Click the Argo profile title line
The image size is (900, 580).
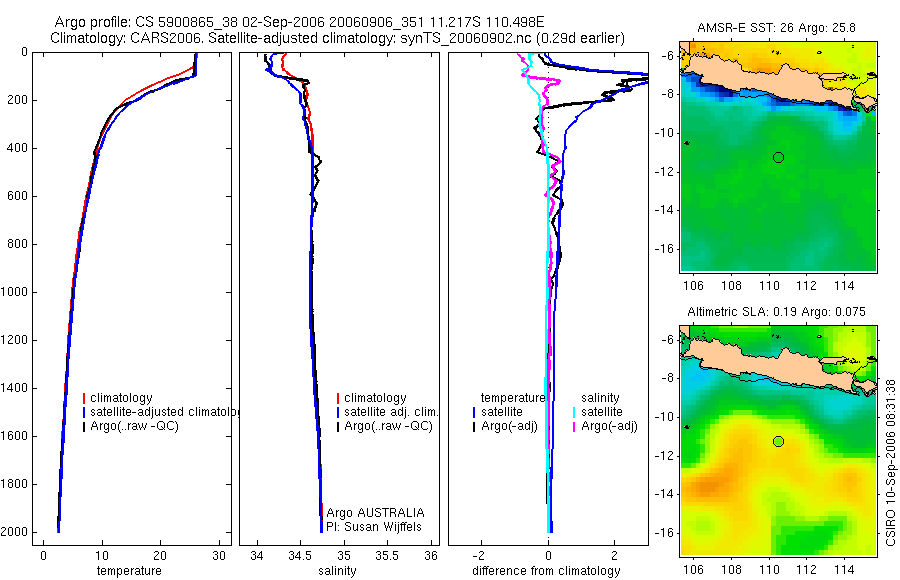click(x=299, y=22)
